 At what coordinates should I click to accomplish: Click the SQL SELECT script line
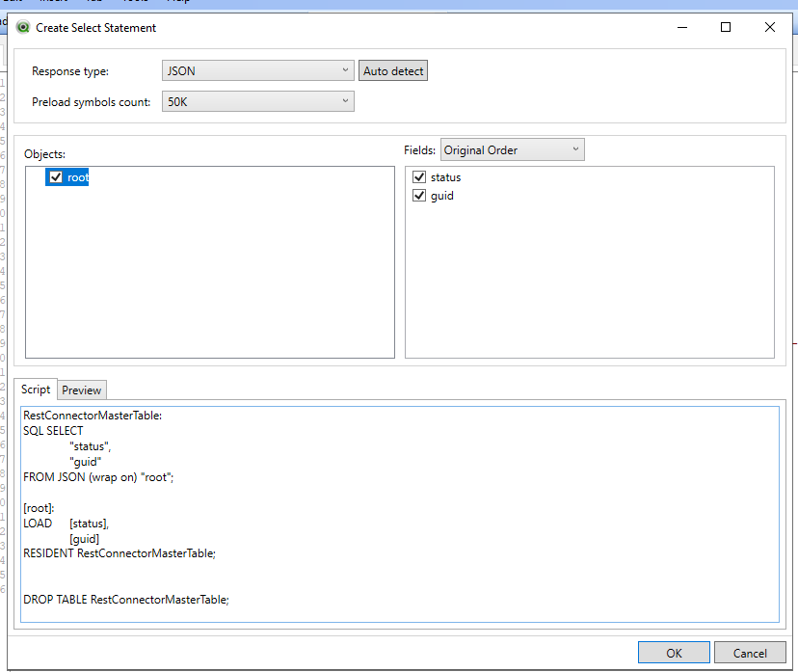[x=53, y=431]
